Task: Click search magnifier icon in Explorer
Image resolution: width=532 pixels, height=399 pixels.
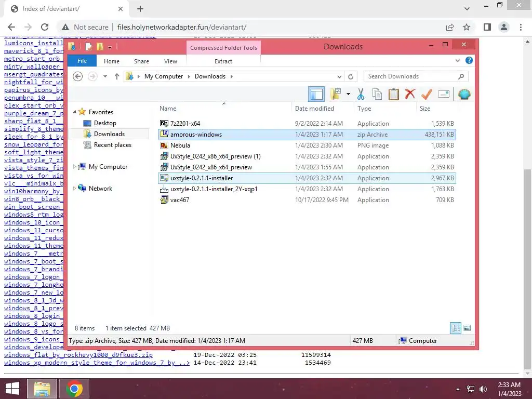Action: point(461,76)
